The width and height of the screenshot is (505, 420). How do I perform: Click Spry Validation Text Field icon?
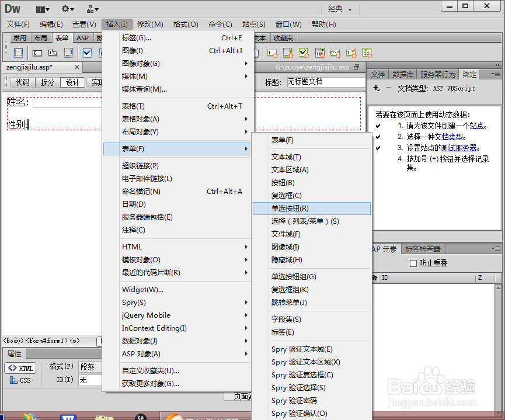(273, 53)
